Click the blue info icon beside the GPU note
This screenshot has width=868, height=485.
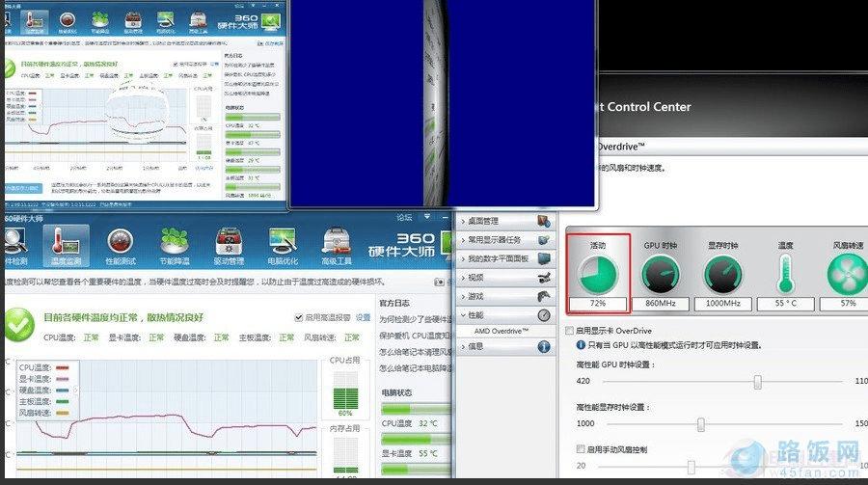tap(581, 345)
